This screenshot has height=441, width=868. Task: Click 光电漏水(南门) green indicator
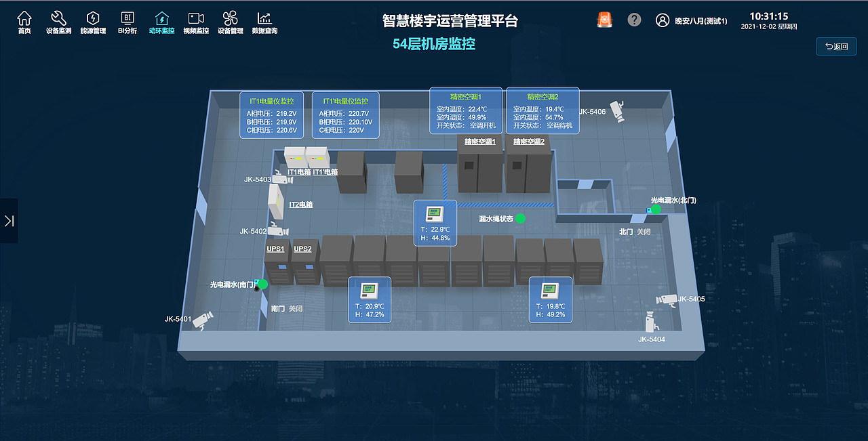(263, 285)
